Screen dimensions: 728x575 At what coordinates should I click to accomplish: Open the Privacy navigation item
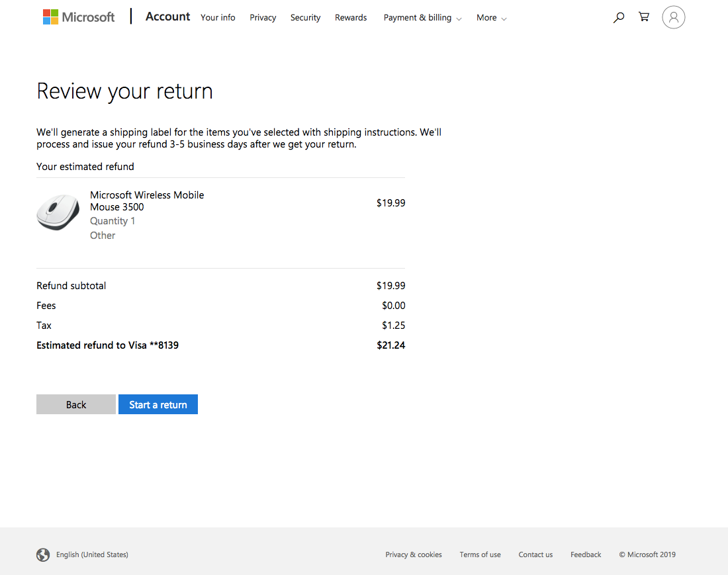coord(263,18)
